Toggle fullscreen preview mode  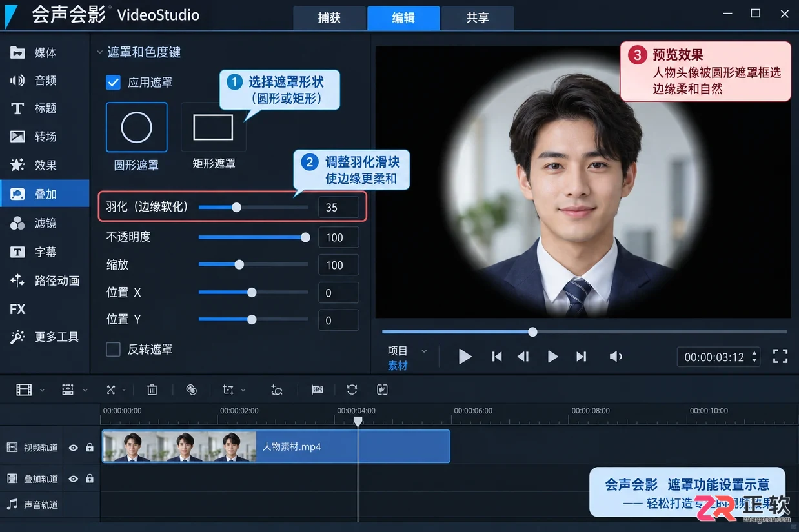pos(780,356)
